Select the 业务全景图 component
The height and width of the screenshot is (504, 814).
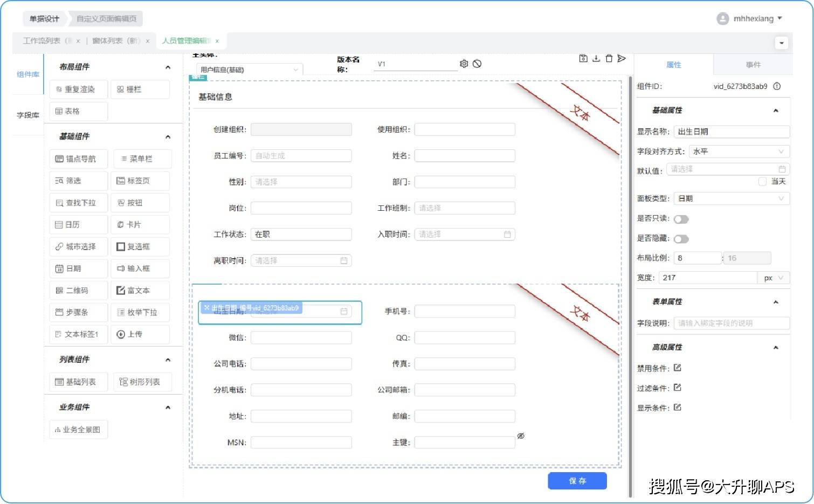(x=79, y=430)
